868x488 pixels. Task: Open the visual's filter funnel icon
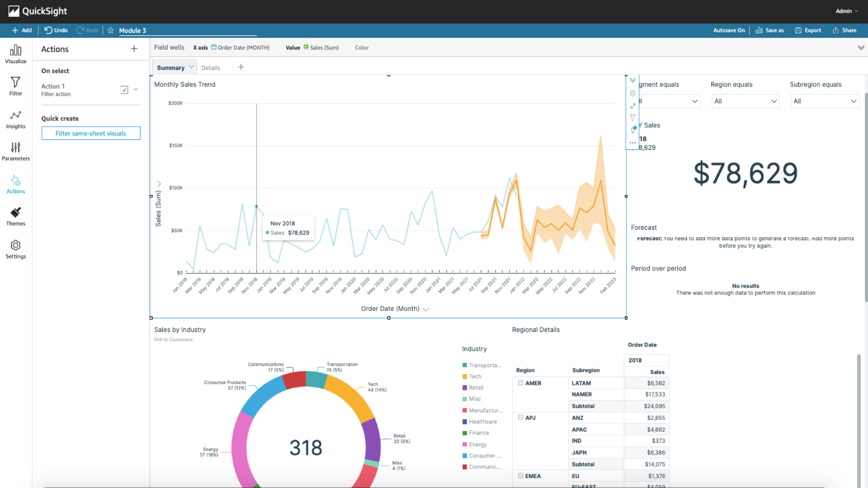[x=633, y=118]
